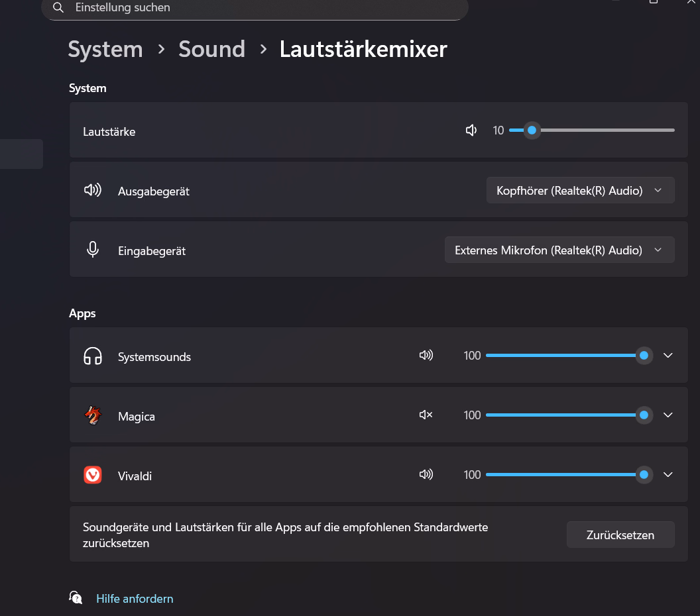Expand the Vivaldi row chevron

click(x=668, y=475)
